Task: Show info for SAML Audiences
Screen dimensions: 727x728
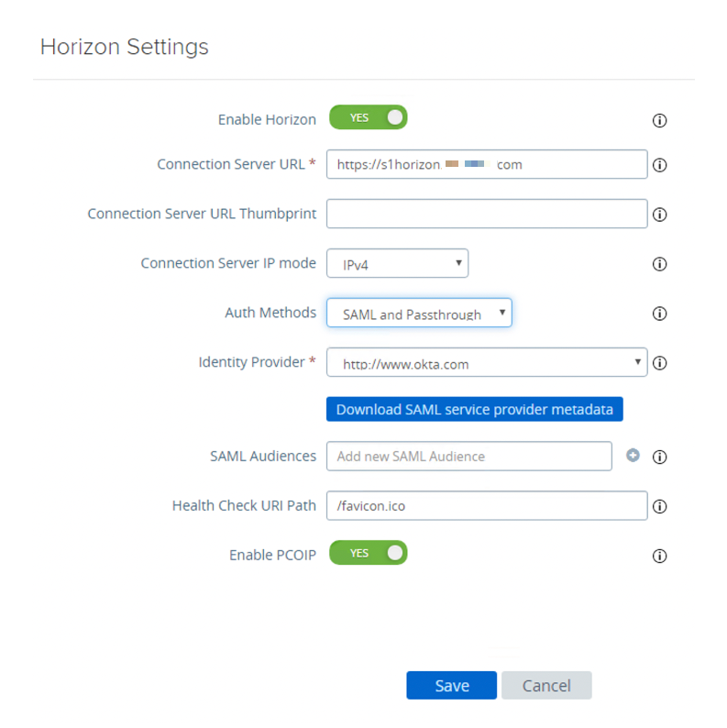Action: (x=658, y=457)
